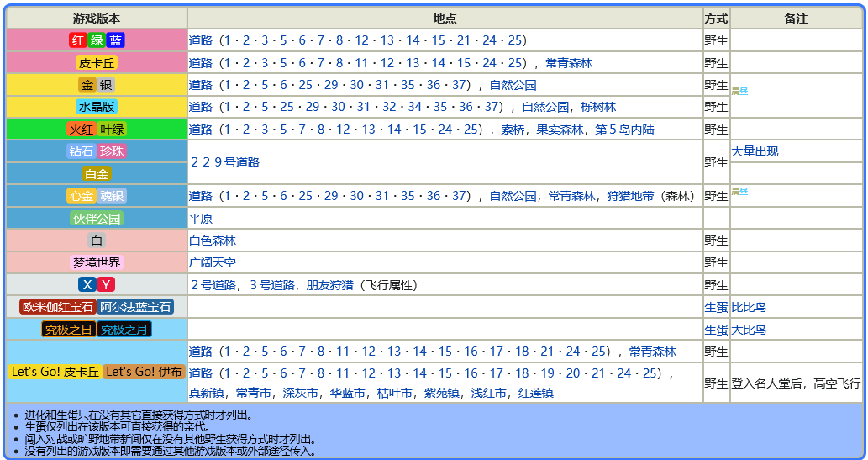The width and height of the screenshot is (868, 460).
Task: Click the 大比鸟 link
Action: (749, 330)
